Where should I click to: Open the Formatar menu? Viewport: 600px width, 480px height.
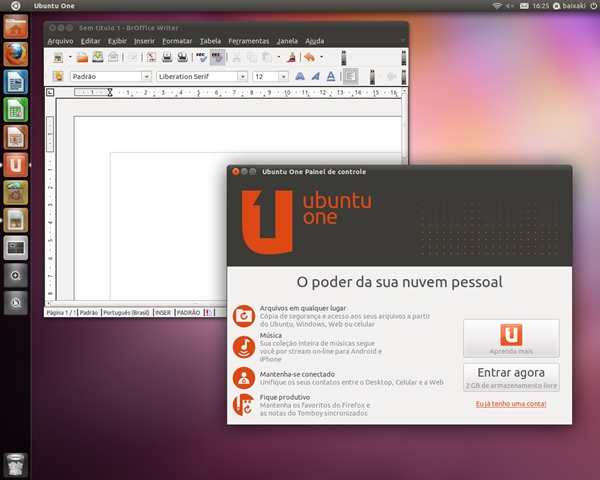(x=177, y=41)
